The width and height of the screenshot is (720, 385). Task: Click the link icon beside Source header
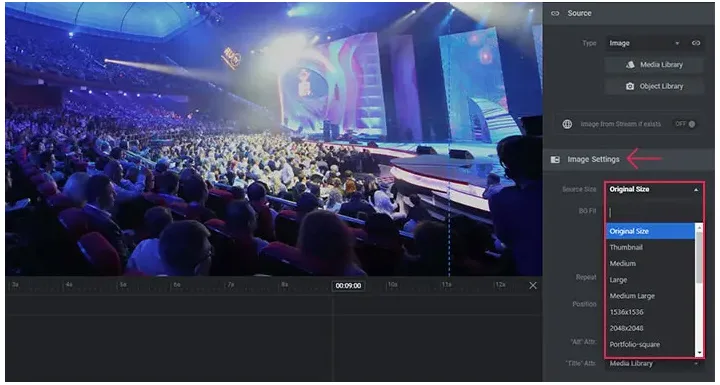(x=555, y=13)
